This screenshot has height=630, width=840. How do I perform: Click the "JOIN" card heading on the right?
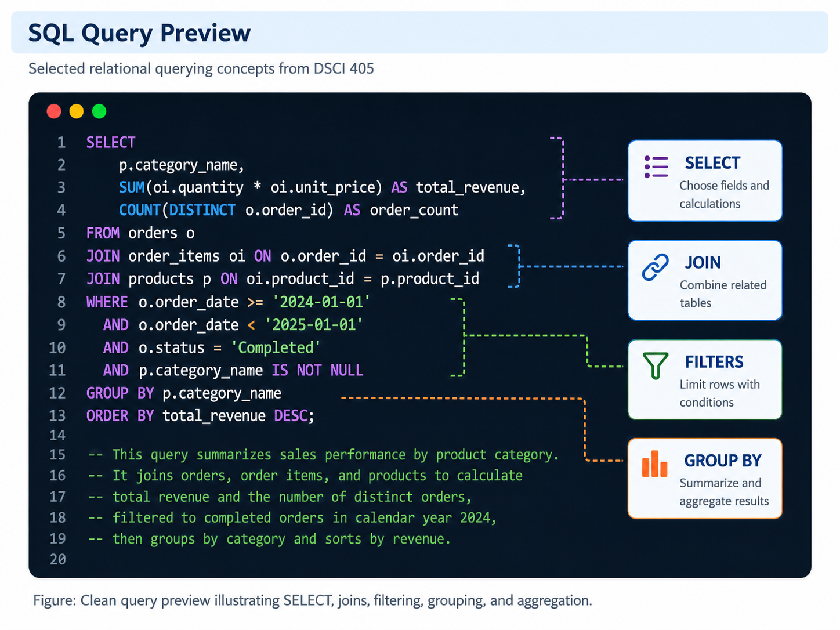click(x=703, y=263)
